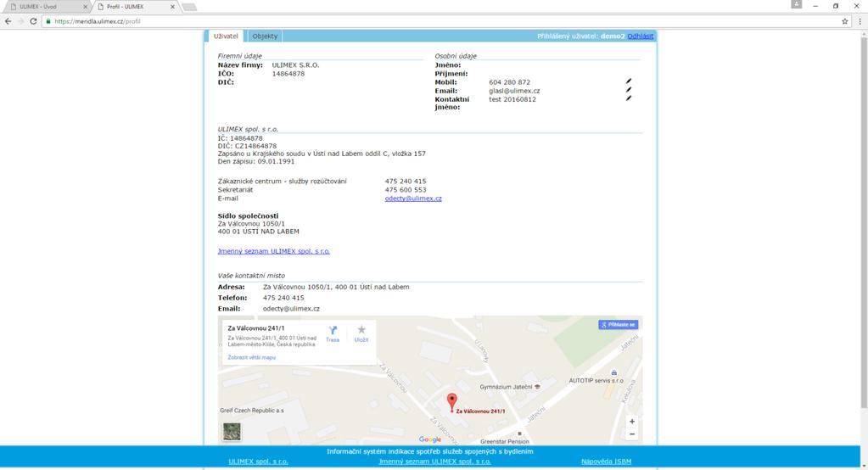The height and width of the screenshot is (470, 868).
Task: Click the IČO value 14864878
Action: click(x=288, y=74)
